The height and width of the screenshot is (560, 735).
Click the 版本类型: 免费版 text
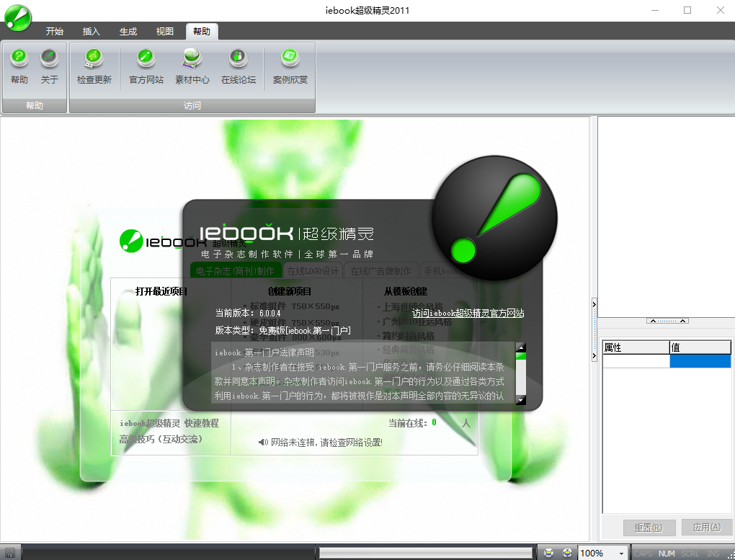click(x=282, y=330)
